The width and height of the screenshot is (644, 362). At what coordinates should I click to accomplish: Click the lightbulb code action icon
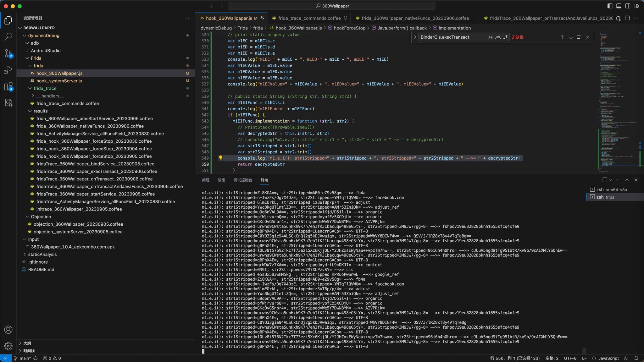coord(220,158)
